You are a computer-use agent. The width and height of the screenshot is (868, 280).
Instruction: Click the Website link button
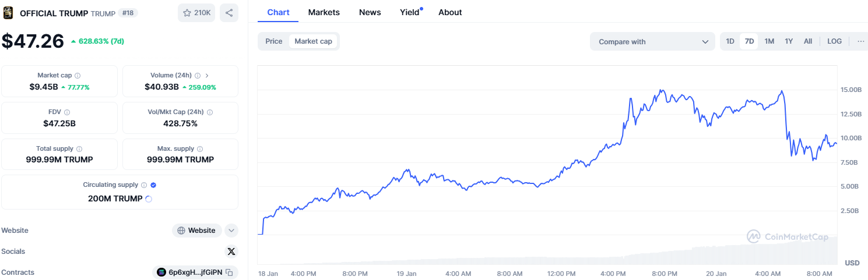pos(196,231)
